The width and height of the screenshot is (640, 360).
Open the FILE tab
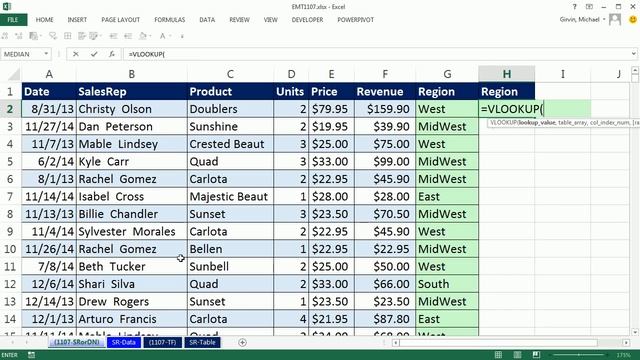(13, 20)
